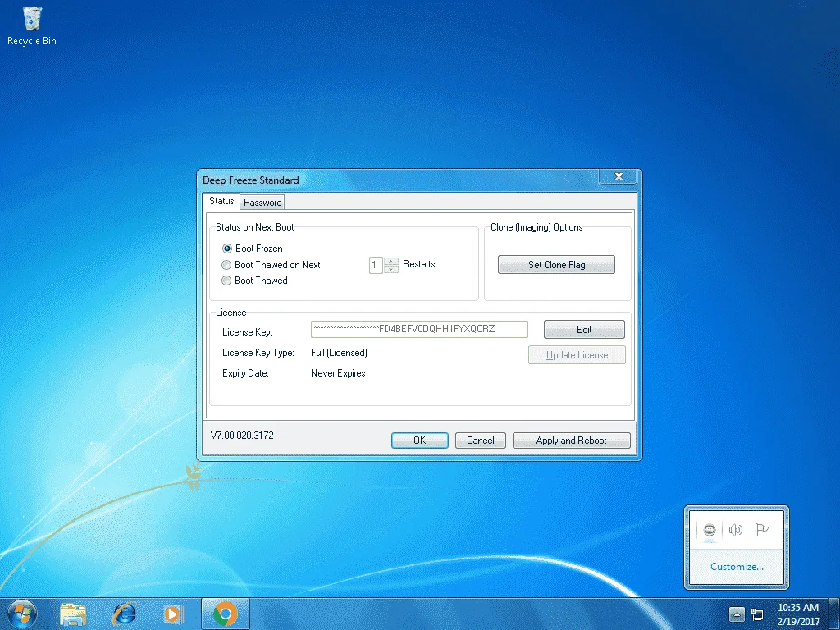
Task: Select the Boot Thawed on Next option
Action: coord(271,265)
